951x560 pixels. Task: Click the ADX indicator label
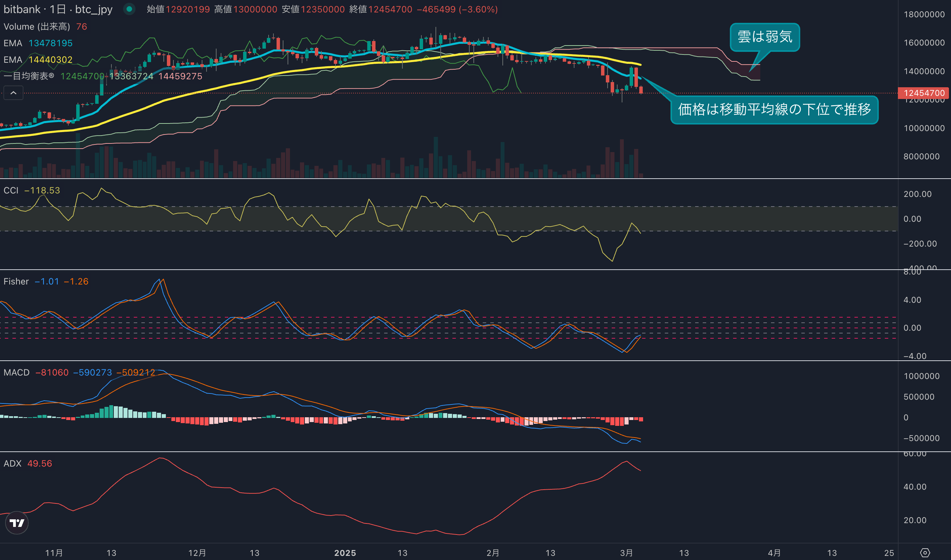12,463
